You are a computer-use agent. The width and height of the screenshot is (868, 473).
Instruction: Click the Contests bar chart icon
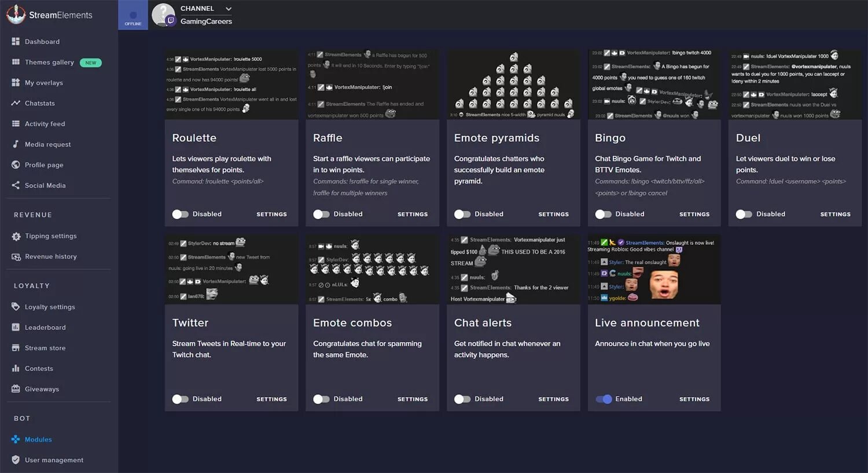click(x=16, y=369)
